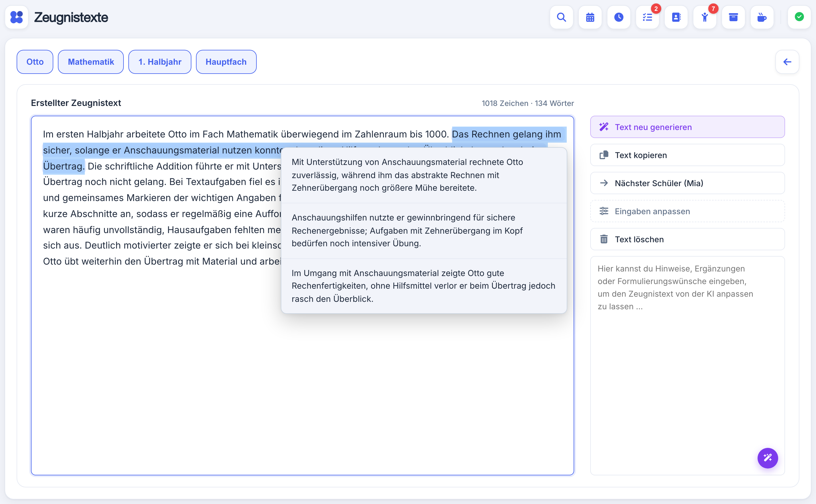Click Text neu generieren
Image resolution: width=816 pixels, height=504 pixels.
tap(687, 127)
